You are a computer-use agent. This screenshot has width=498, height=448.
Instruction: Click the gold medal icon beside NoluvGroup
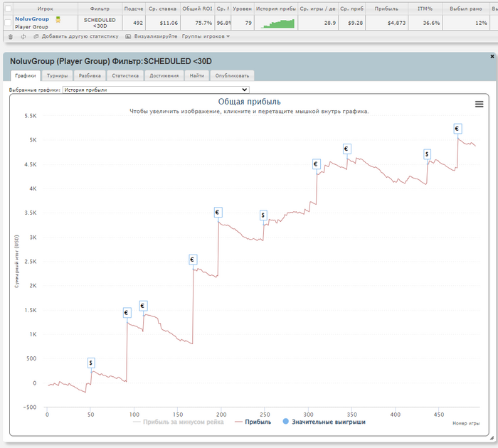click(x=58, y=20)
